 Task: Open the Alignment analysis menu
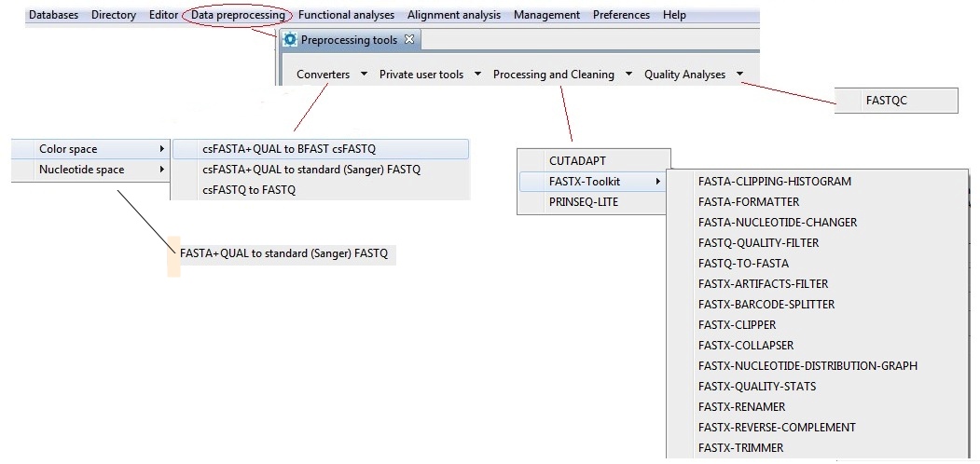tap(453, 15)
